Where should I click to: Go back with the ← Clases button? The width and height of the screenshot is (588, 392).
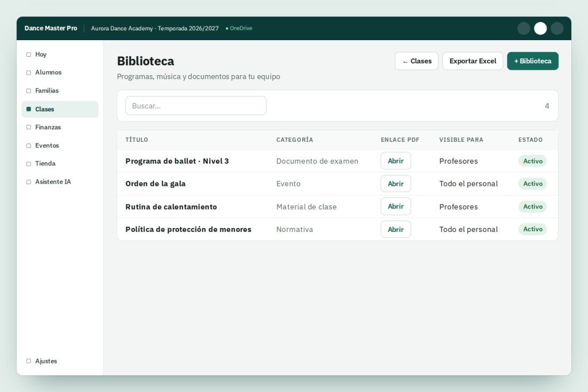click(x=417, y=61)
